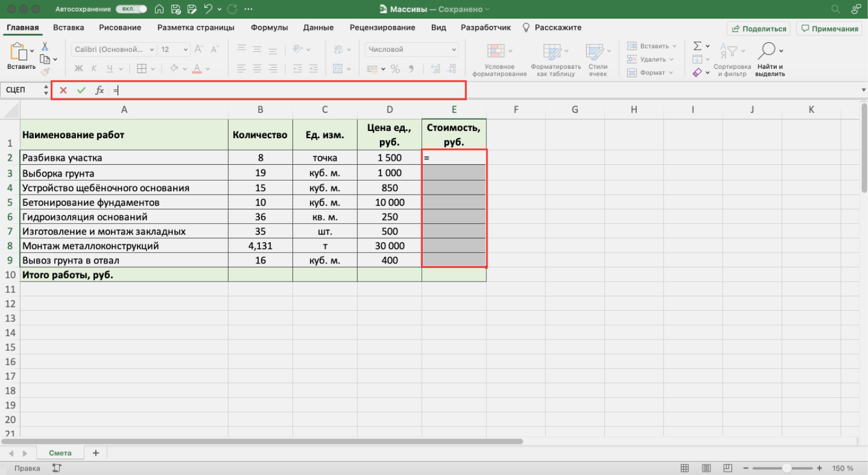Click the zoom slider handle
Viewport: 868px width, 475px height.
786,468
